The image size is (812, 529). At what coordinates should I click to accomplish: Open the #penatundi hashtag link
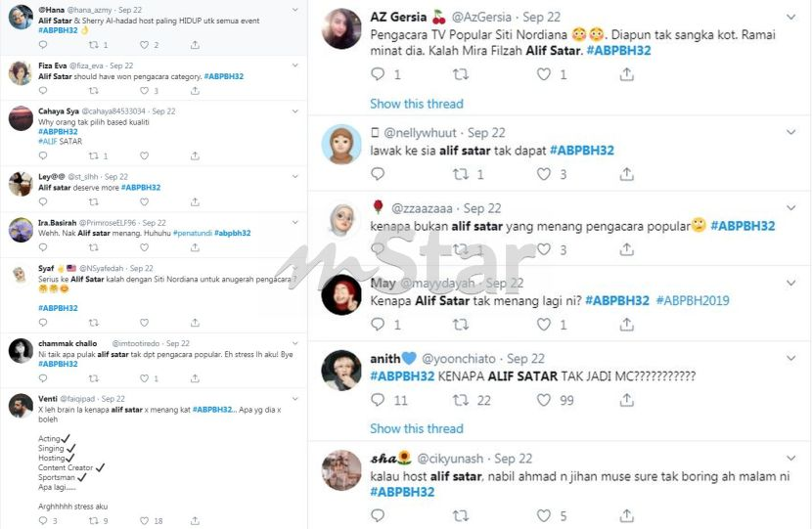pos(193,234)
